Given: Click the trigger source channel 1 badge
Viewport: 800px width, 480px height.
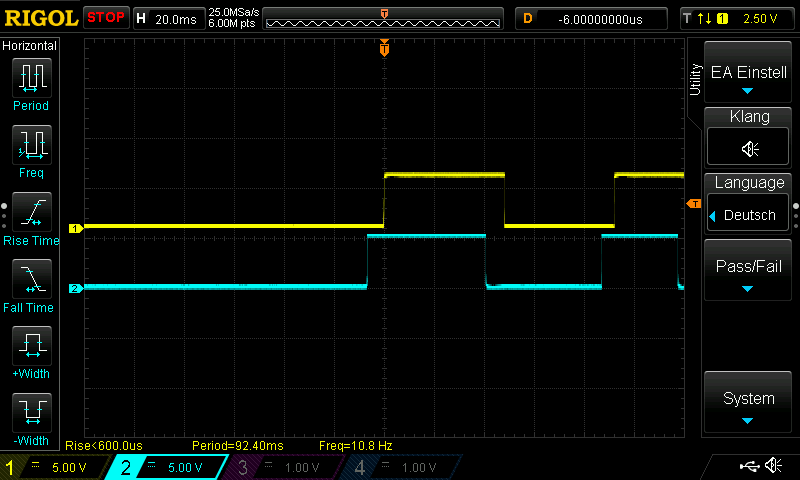Looking at the screenshot, I should [722, 19].
